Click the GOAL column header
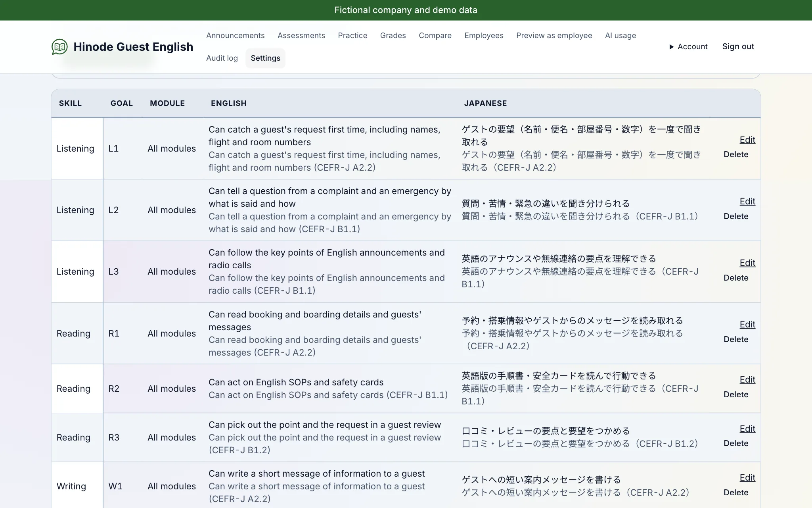Viewport: 812px width, 508px height. click(x=121, y=103)
